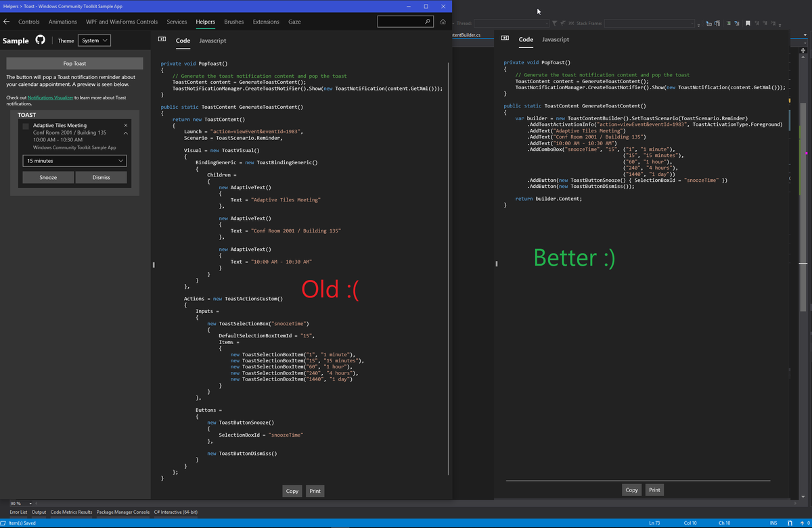Click Item(s) Saved status bar message
The height and width of the screenshot is (528, 812).
tap(22, 523)
